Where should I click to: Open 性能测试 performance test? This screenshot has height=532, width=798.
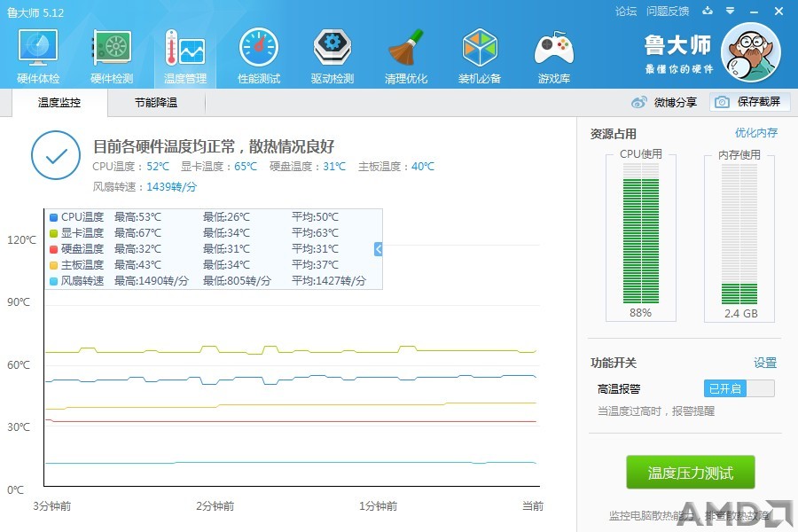pyautogui.click(x=259, y=57)
